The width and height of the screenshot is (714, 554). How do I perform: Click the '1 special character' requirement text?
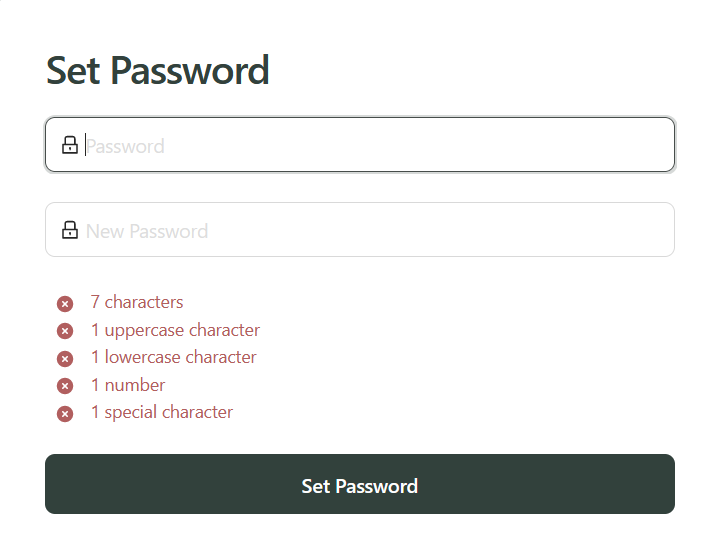(x=162, y=412)
